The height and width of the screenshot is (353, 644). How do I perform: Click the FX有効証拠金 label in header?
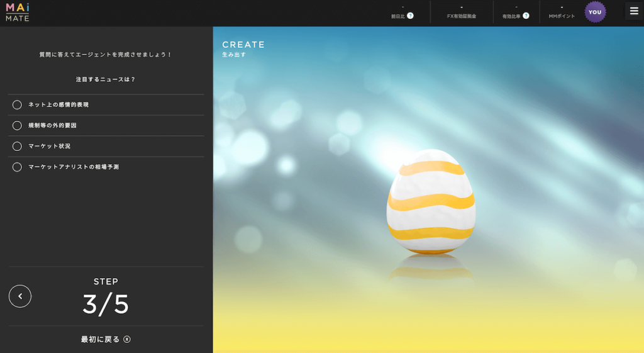[461, 16]
